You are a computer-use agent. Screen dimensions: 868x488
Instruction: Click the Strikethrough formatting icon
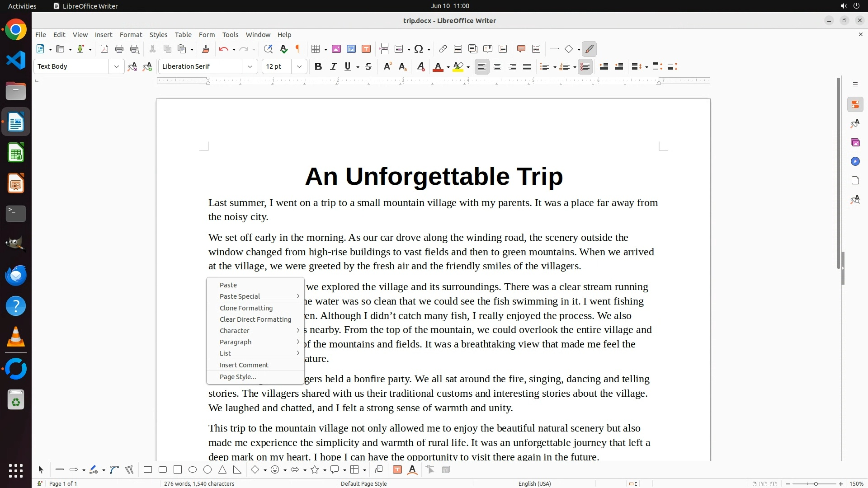[368, 67]
